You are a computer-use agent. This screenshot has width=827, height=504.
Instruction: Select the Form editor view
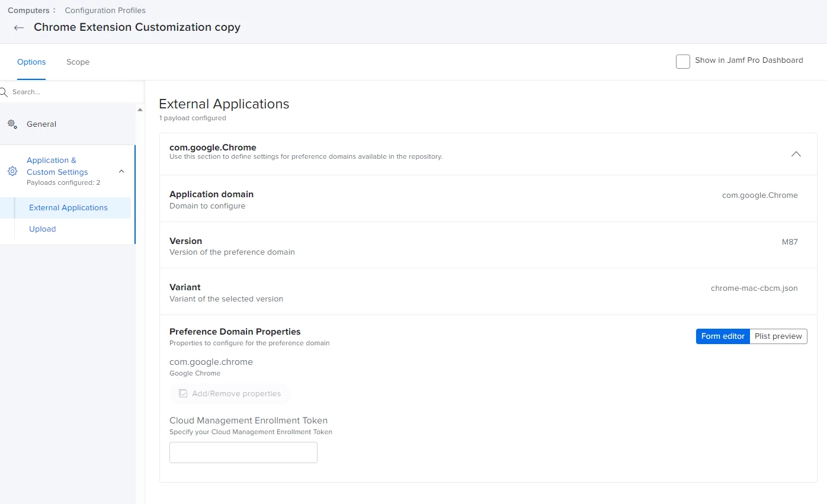[723, 336]
